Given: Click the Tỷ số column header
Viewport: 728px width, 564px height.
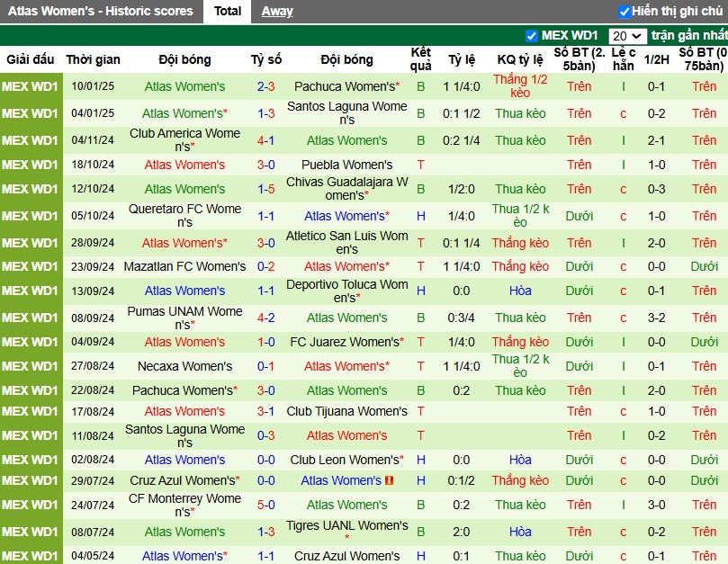Looking at the screenshot, I should pos(266,59).
